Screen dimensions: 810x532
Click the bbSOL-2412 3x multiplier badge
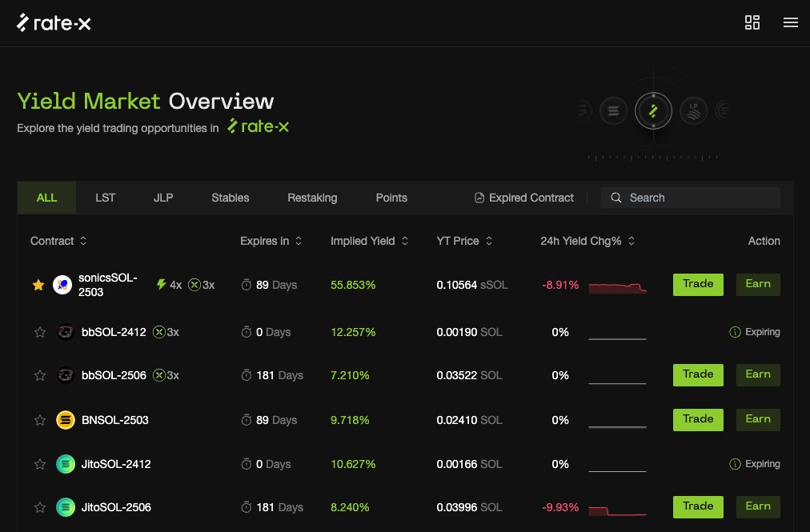pos(166,332)
